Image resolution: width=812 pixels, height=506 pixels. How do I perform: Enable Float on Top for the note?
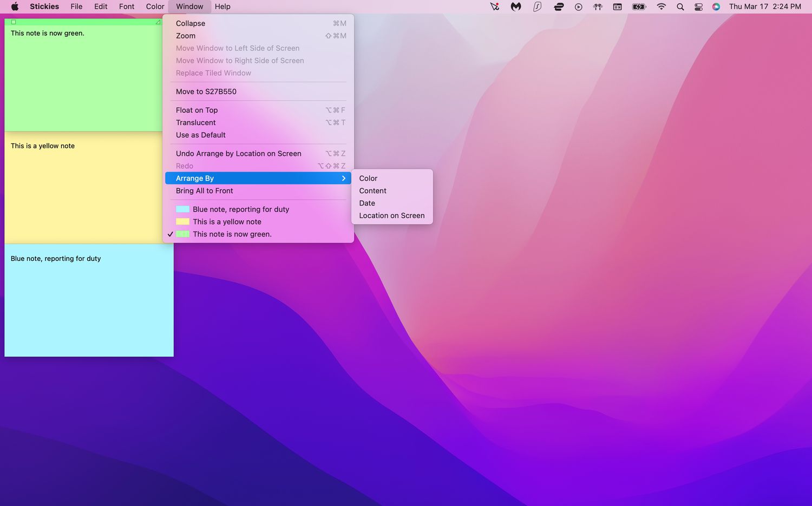[x=197, y=110]
